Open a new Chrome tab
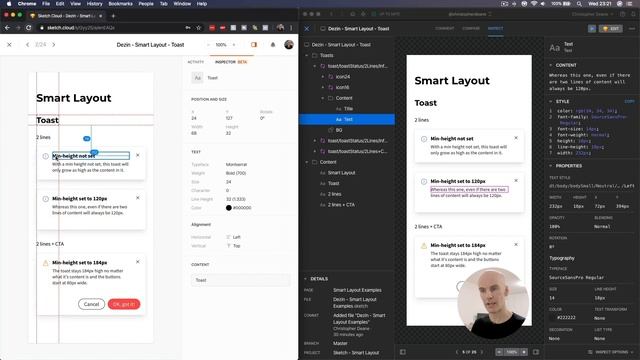Screen dimensions: 640x360 point(113,16)
